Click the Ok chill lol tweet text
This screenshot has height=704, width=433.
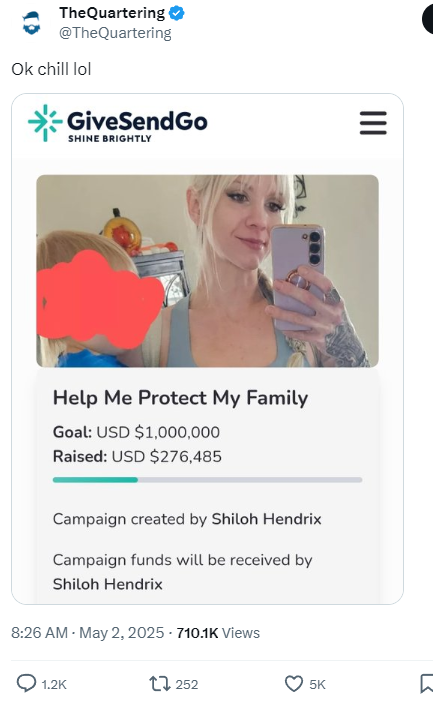(51, 69)
